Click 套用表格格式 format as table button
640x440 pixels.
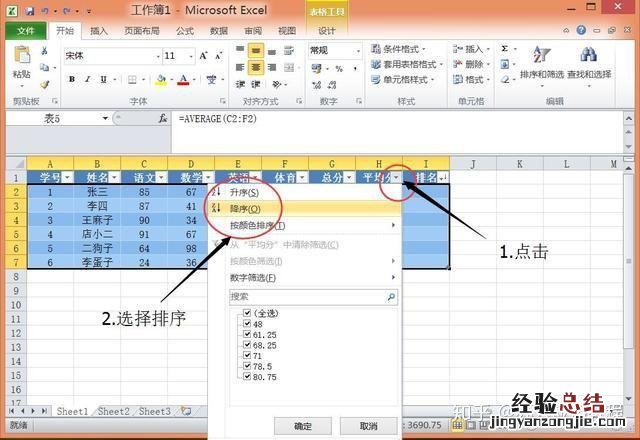click(407, 64)
